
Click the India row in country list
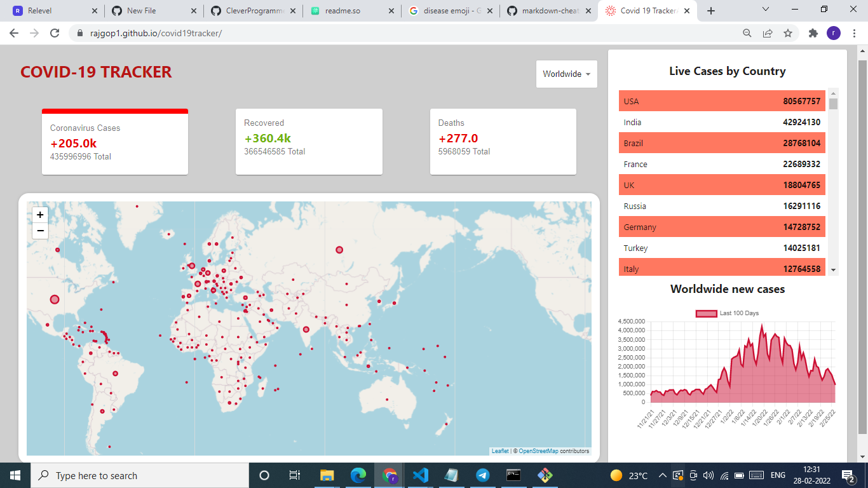722,122
